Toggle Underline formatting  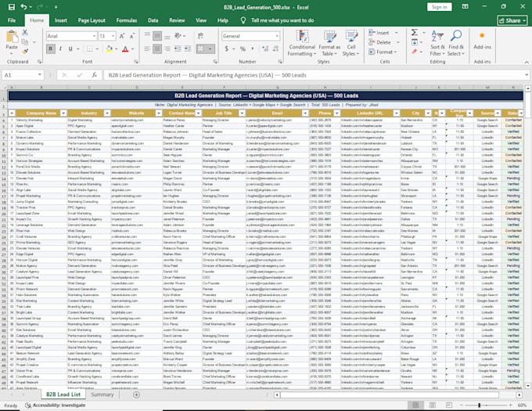[70, 49]
